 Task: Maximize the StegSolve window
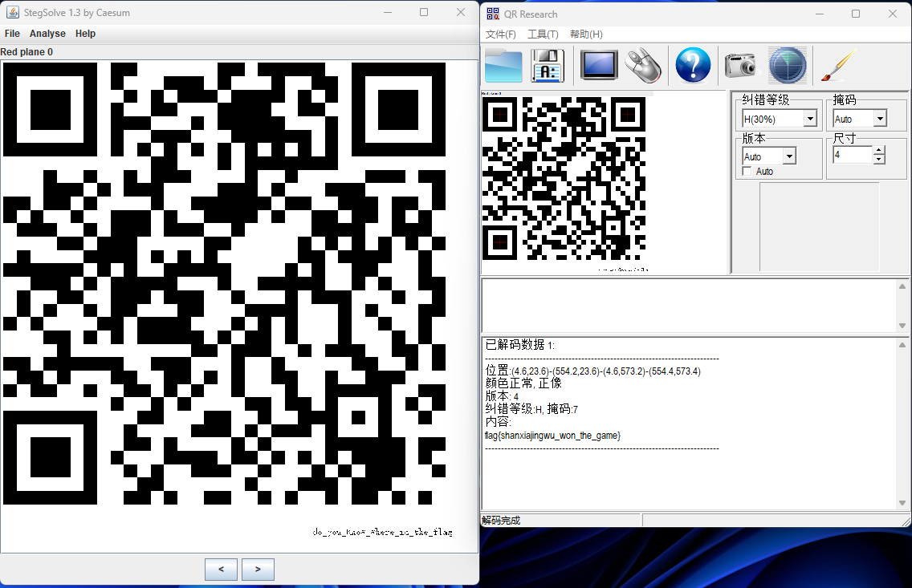(424, 12)
